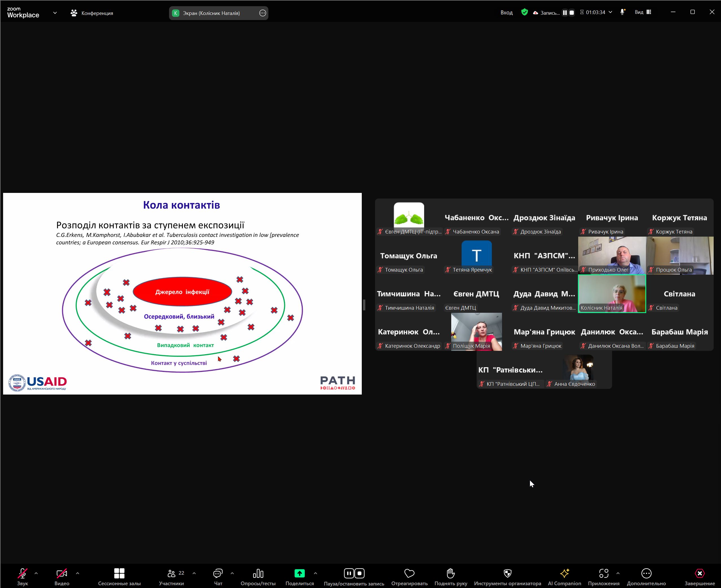This screenshot has width=721, height=588.
Task: Open host tools (Инструменты организатора) shield
Action: point(507,573)
